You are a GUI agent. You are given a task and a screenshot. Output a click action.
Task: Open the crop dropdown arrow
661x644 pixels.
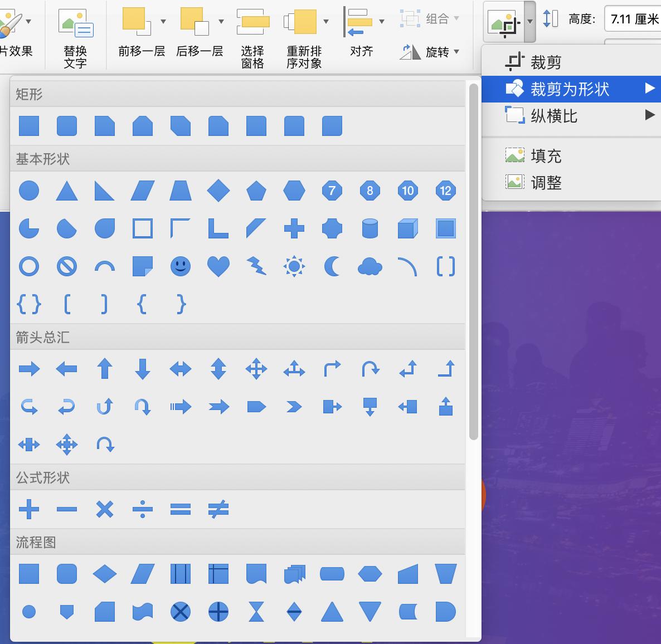click(x=530, y=22)
